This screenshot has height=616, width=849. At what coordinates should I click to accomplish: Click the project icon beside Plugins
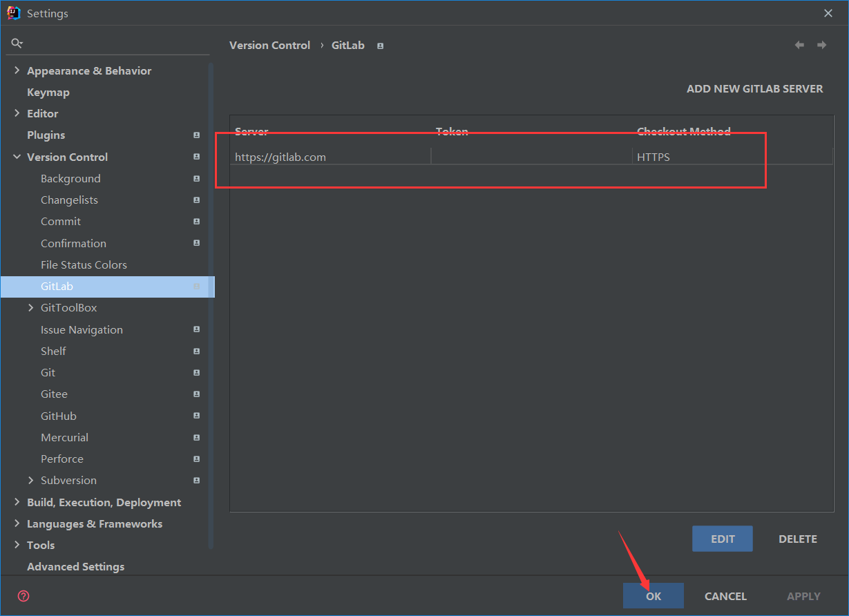(x=196, y=135)
